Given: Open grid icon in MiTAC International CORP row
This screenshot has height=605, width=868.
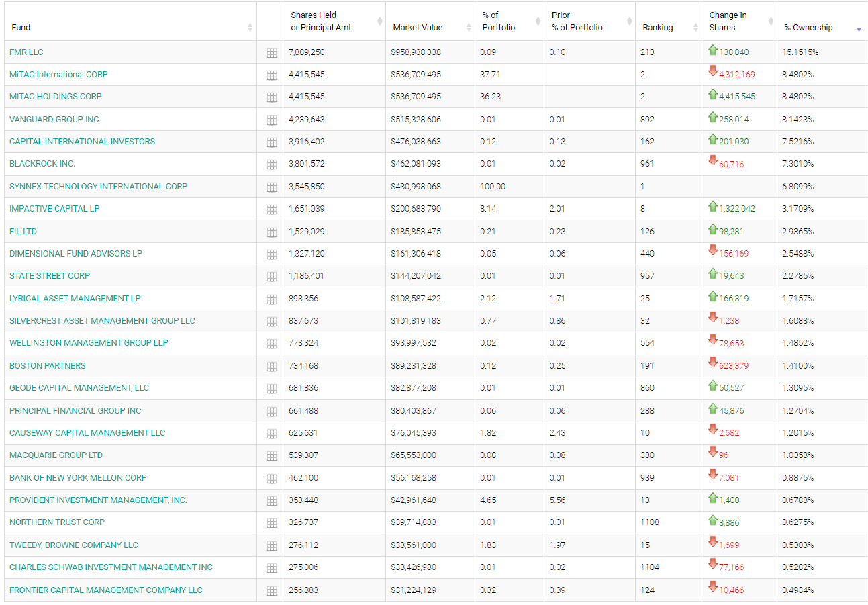Looking at the screenshot, I should [x=272, y=75].
